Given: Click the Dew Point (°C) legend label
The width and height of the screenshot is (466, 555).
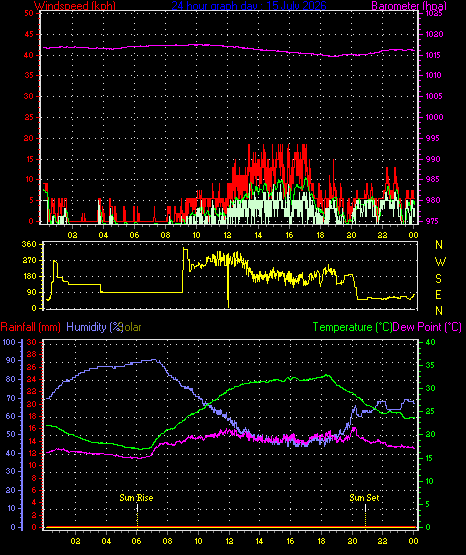Looking at the screenshot, I should [427, 327].
